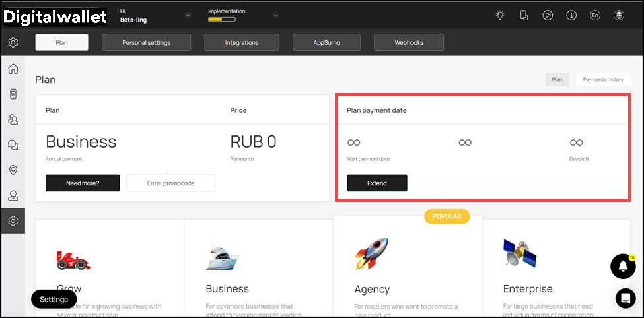Open the Home icon in sidebar
The height and width of the screenshot is (318, 644).
[x=13, y=69]
